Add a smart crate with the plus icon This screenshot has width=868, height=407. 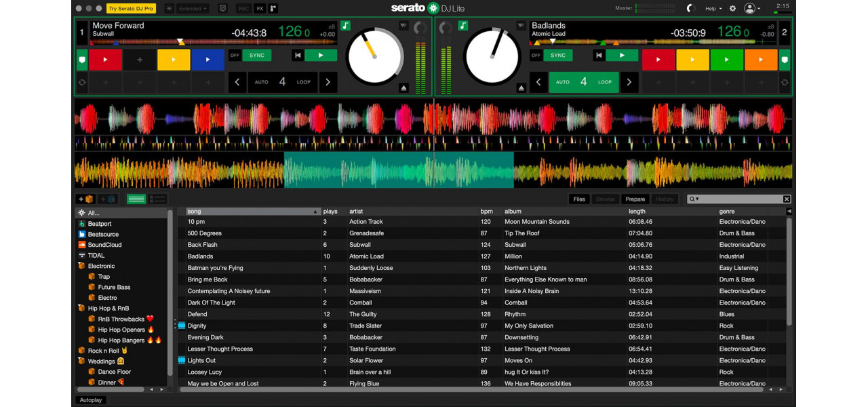108,199
